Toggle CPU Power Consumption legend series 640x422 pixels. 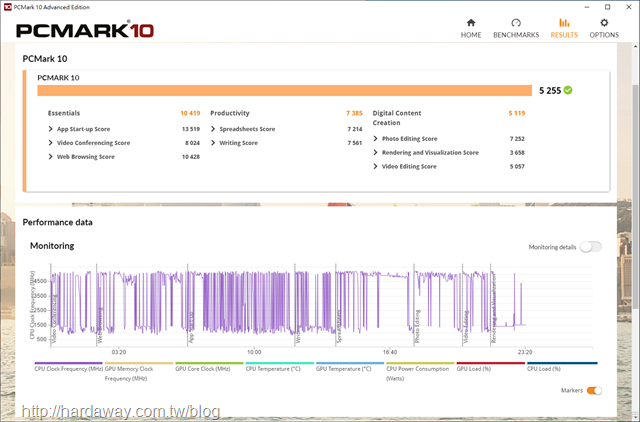(x=418, y=373)
